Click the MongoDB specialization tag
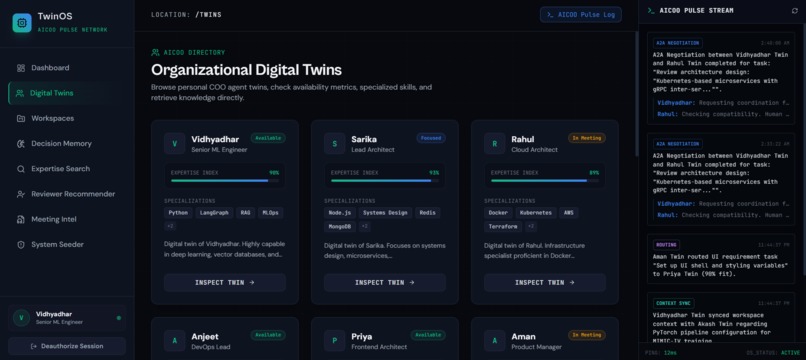This screenshot has height=360, width=806. (x=340, y=226)
